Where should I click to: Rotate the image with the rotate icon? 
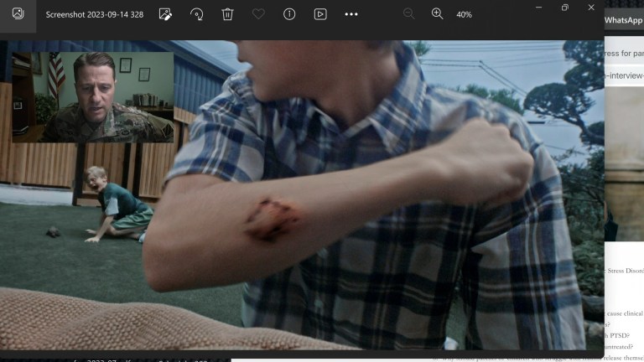click(196, 14)
